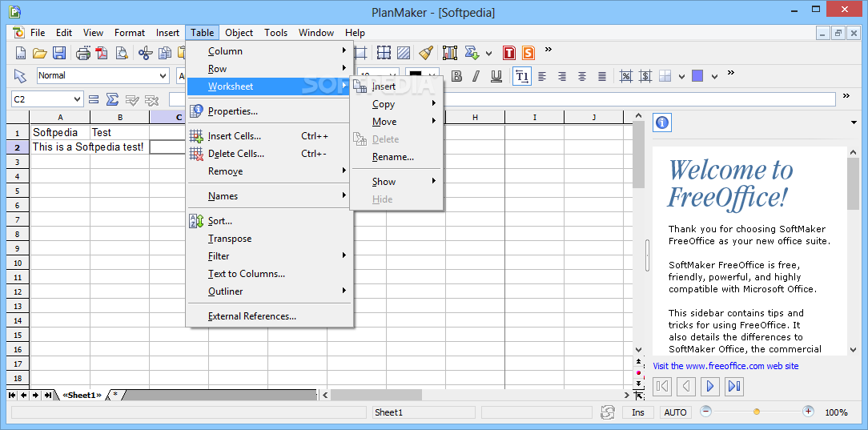Open the Normal paragraph style dropdown

click(163, 76)
